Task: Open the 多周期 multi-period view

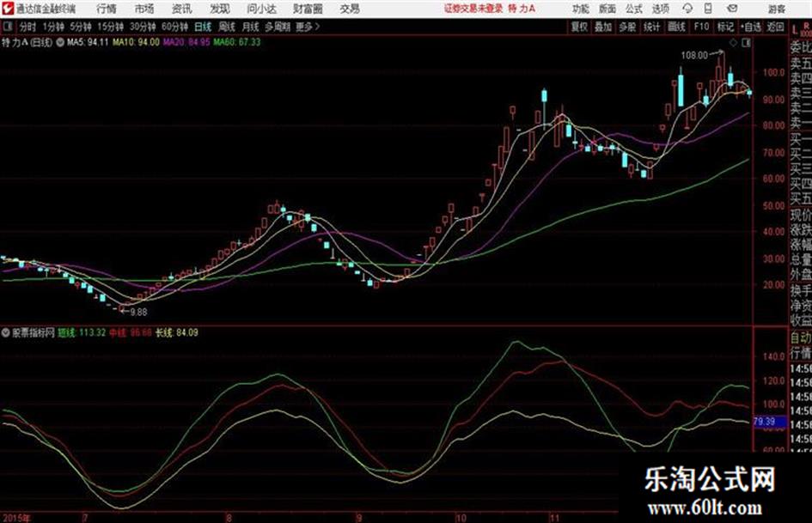Action: tap(278, 27)
